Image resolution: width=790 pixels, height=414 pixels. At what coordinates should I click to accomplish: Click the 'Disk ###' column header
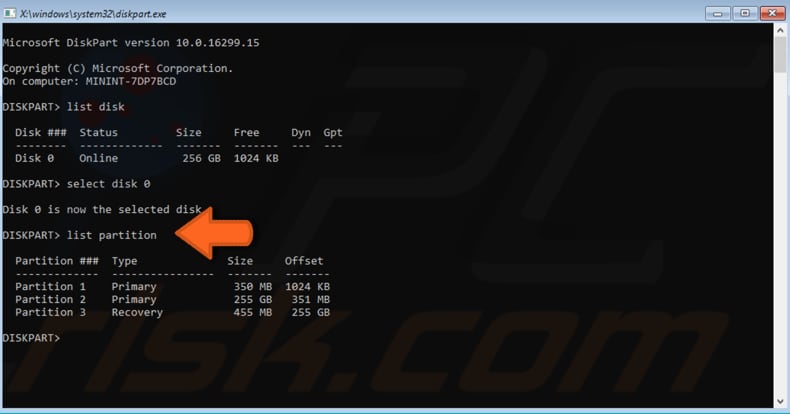click(x=41, y=132)
